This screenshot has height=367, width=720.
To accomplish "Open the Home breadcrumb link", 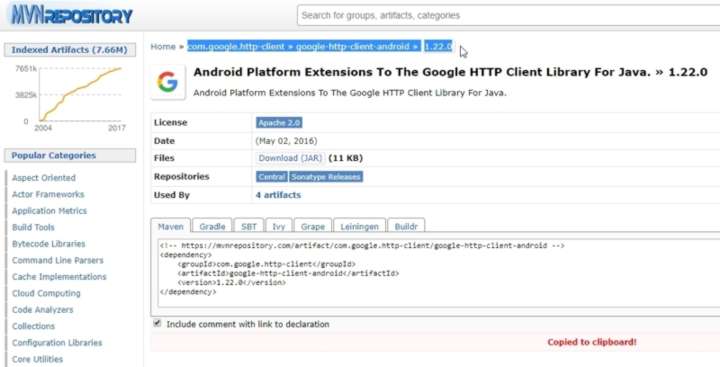I will pyautogui.click(x=163, y=46).
